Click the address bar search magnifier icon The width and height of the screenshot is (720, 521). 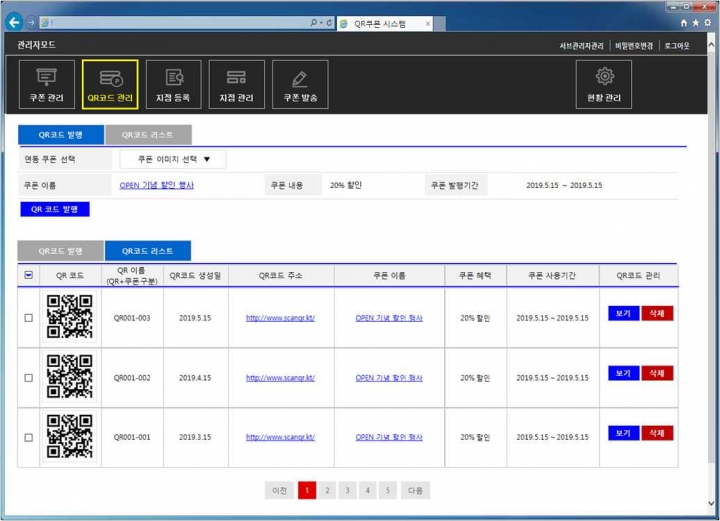click(x=314, y=22)
